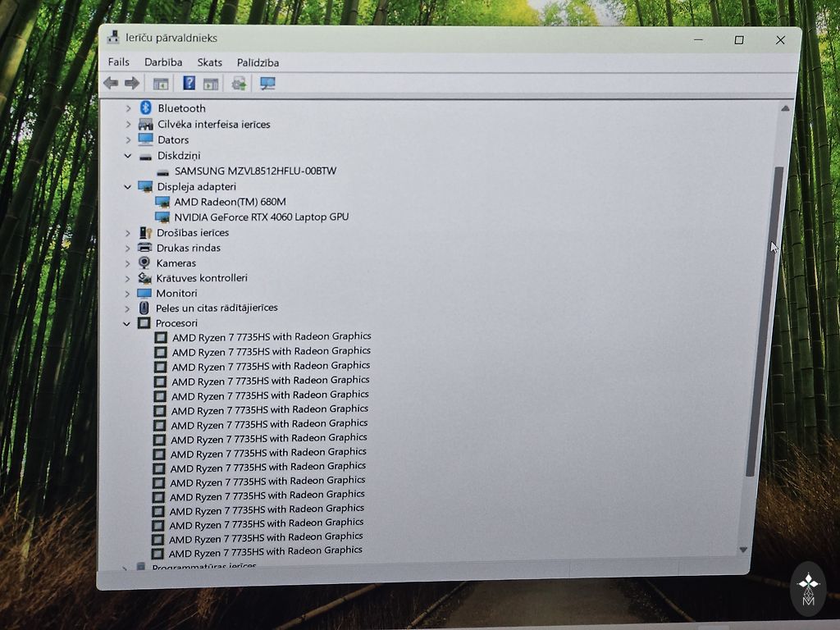The width and height of the screenshot is (840, 630).
Task: Select the AMD Radeon(TM) 680M adapter
Action: [230, 202]
